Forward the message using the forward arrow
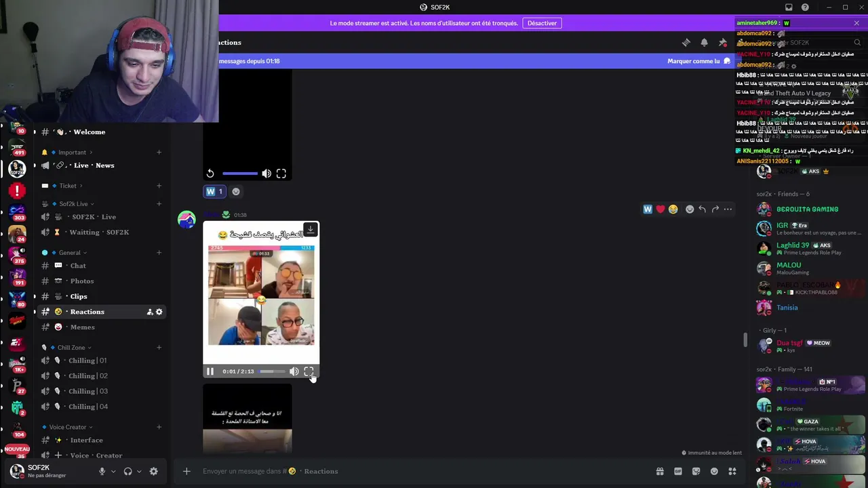Viewport: 868px width, 488px height. 715,209
